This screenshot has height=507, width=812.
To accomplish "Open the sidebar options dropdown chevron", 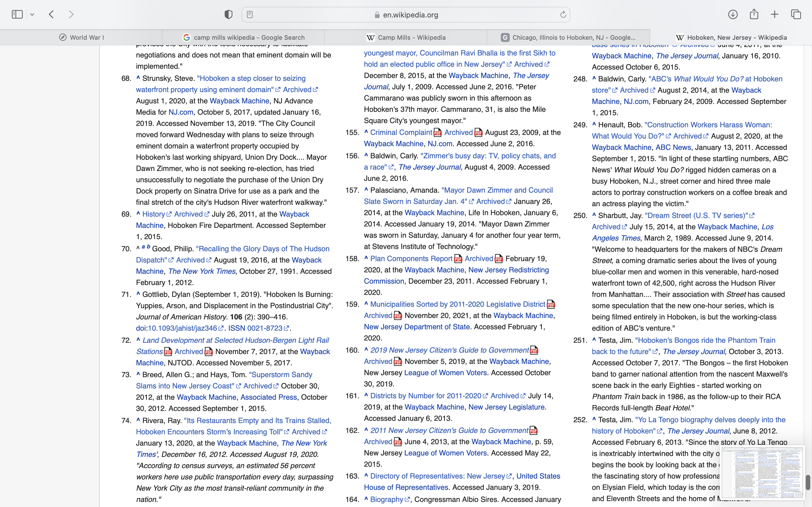I will click(x=32, y=14).
